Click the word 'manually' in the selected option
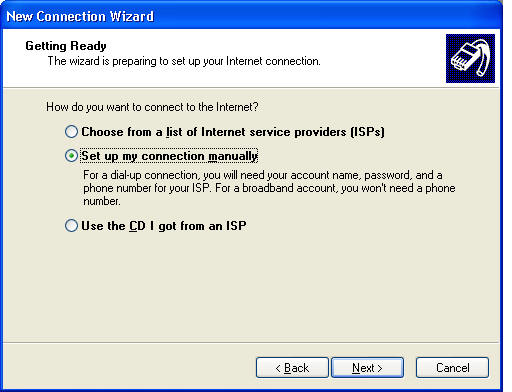The width and height of the screenshot is (512, 392). [233, 156]
